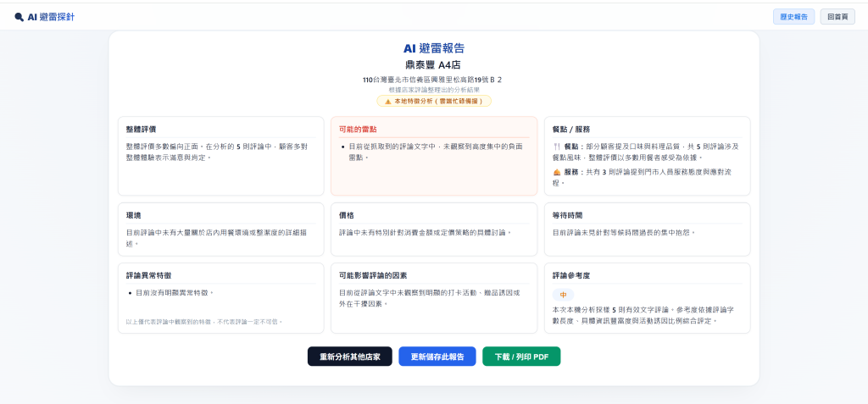Screen dimensions: 868x404
Task: Click the magnifier logo icon
Action: click(19, 17)
